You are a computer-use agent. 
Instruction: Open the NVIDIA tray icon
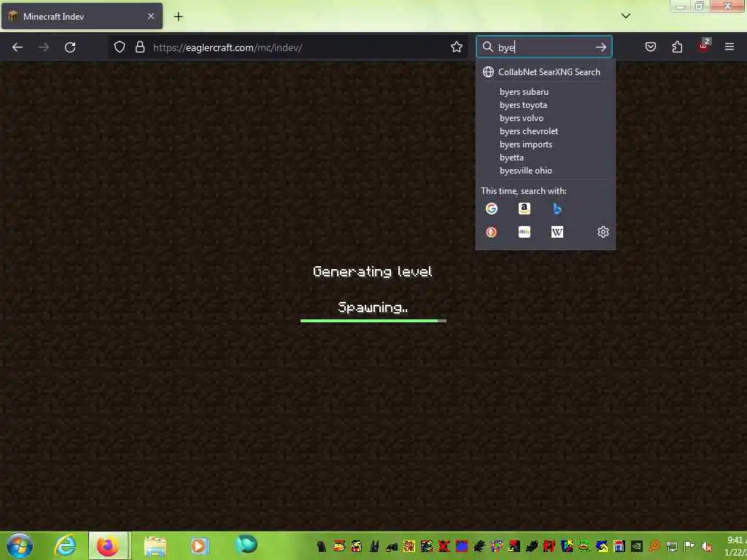click(636, 546)
